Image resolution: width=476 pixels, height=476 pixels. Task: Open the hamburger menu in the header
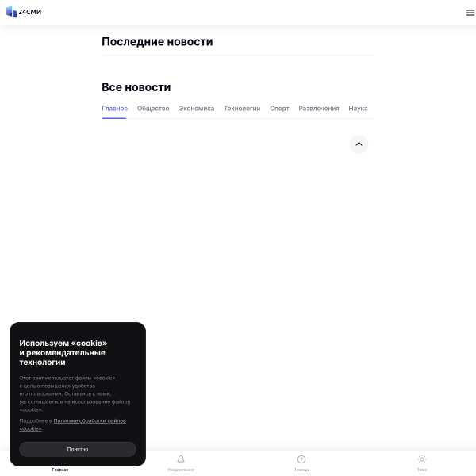pyautogui.click(x=470, y=13)
